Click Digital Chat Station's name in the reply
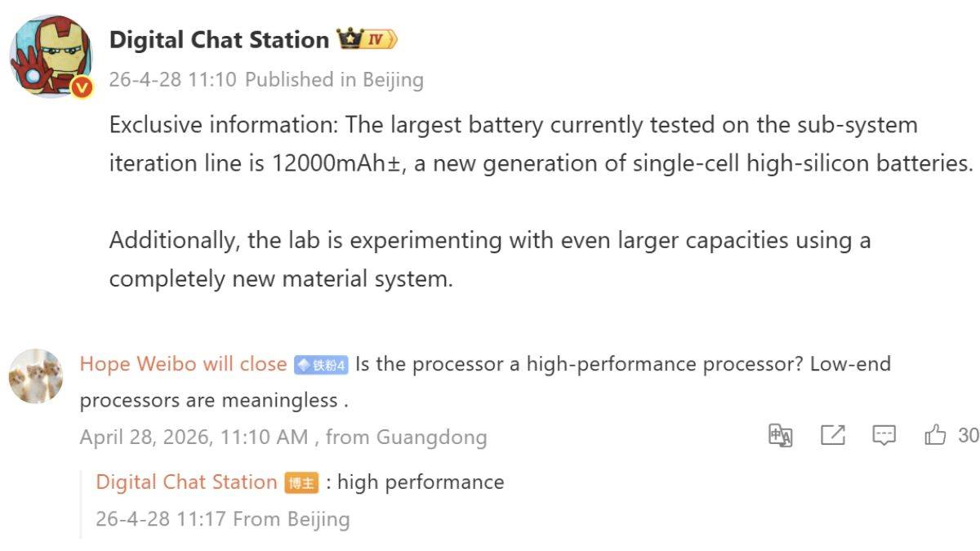Image resolution: width=980 pixels, height=551 pixels. [x=186, y=482]
